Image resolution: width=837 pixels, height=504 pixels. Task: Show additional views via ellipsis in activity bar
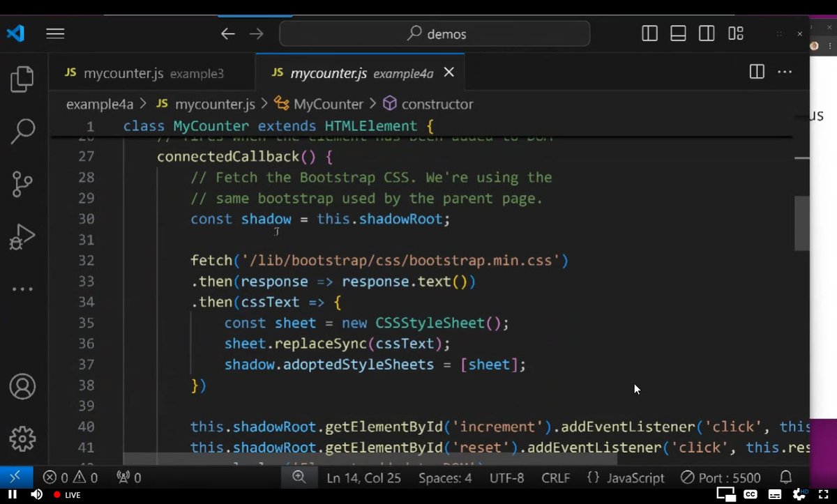coord(22,289)
